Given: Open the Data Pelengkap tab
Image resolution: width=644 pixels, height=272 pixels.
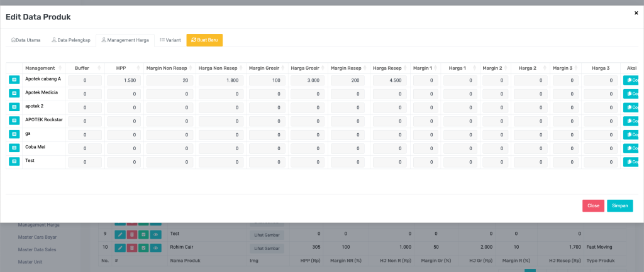Looking at the screenshot, I should [70, 40].
